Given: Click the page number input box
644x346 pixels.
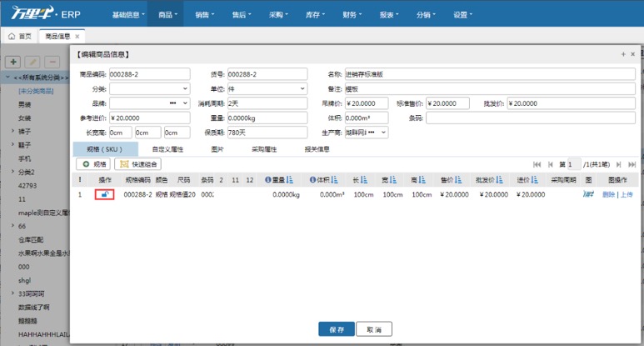Looking at the screenshot, I should [x=574, y=164].
